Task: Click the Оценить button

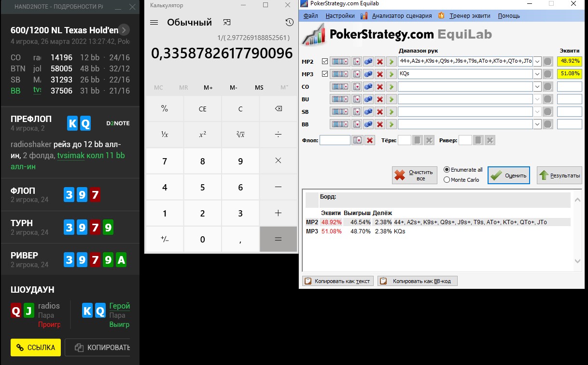Action: click(x=509, y=175)
